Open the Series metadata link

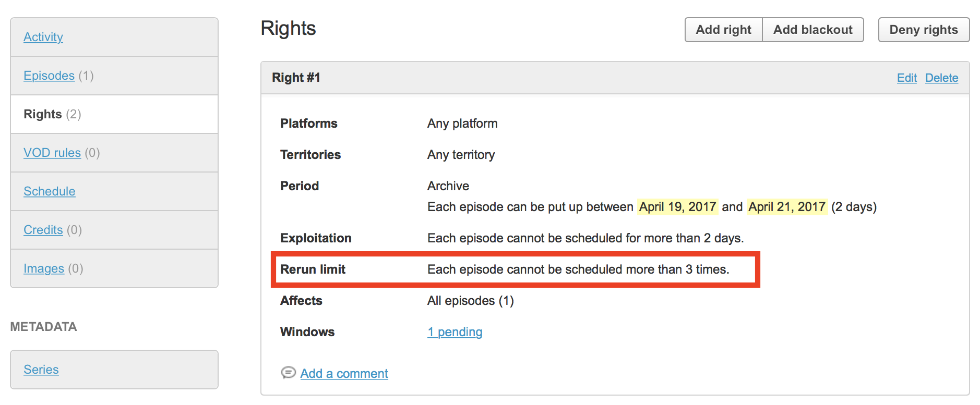41,370
